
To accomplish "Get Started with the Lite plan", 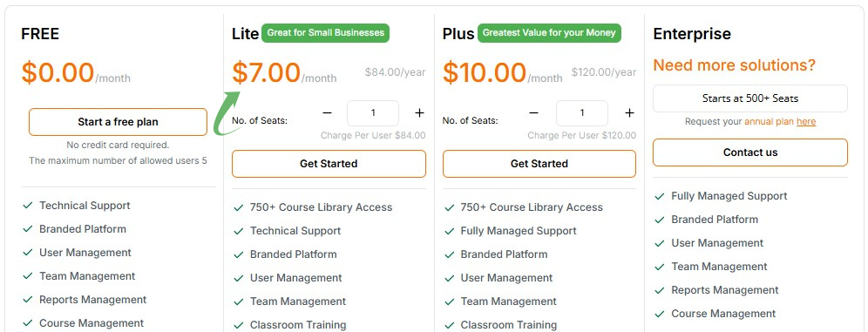I will [329, 164].
